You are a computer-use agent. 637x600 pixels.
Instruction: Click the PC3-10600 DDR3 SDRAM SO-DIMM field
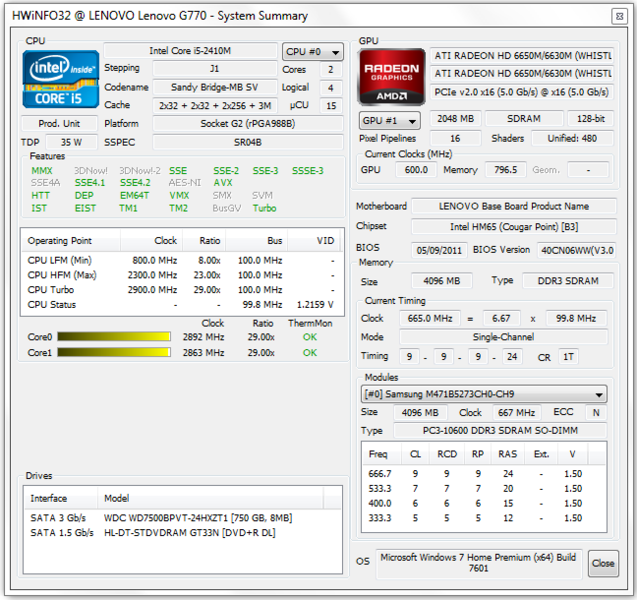(x=500, y=430)
